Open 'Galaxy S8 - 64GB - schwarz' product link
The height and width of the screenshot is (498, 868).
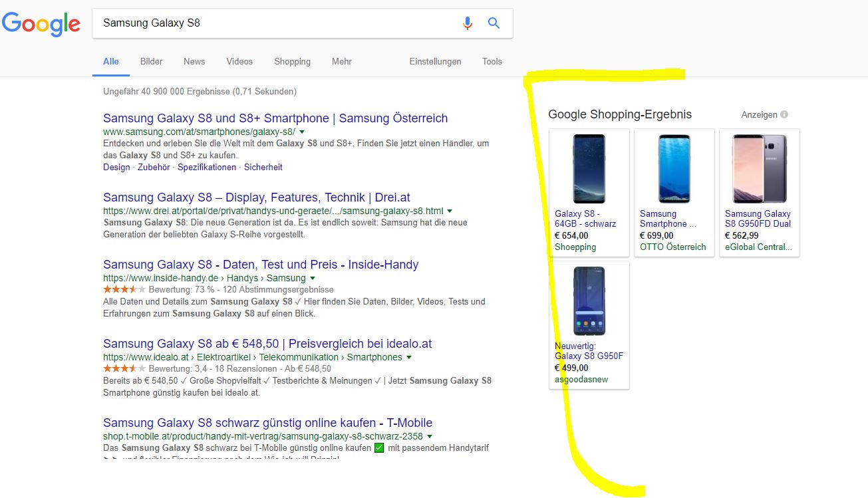point(585,219)
